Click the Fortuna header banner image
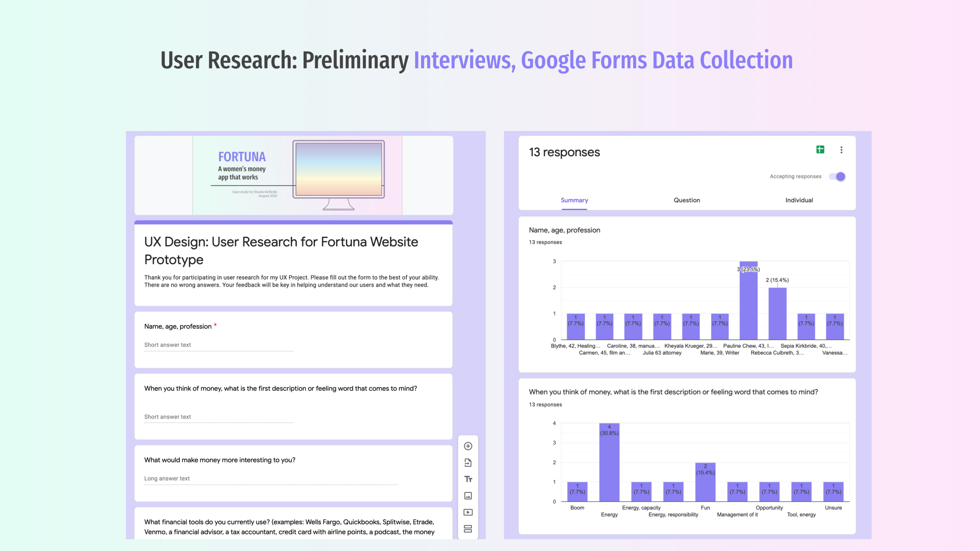Viewport: 980px width, 551px height. [x=297, y=175]
